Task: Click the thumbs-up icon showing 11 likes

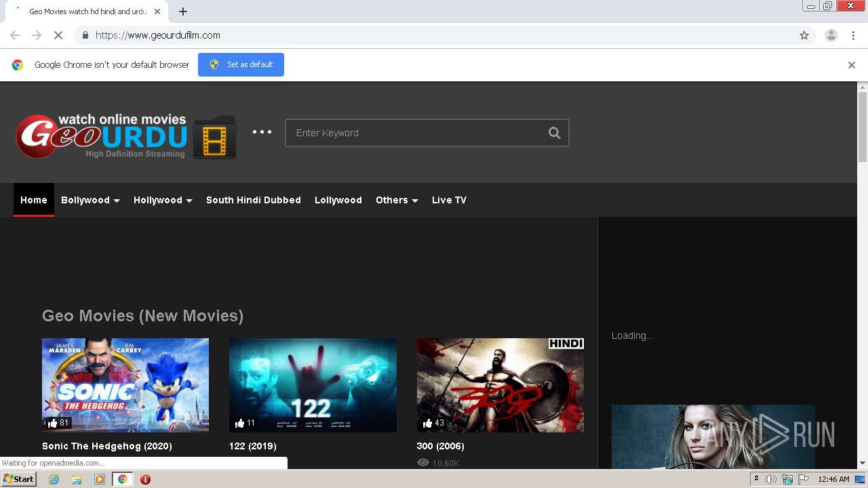Action: point(239,423)
